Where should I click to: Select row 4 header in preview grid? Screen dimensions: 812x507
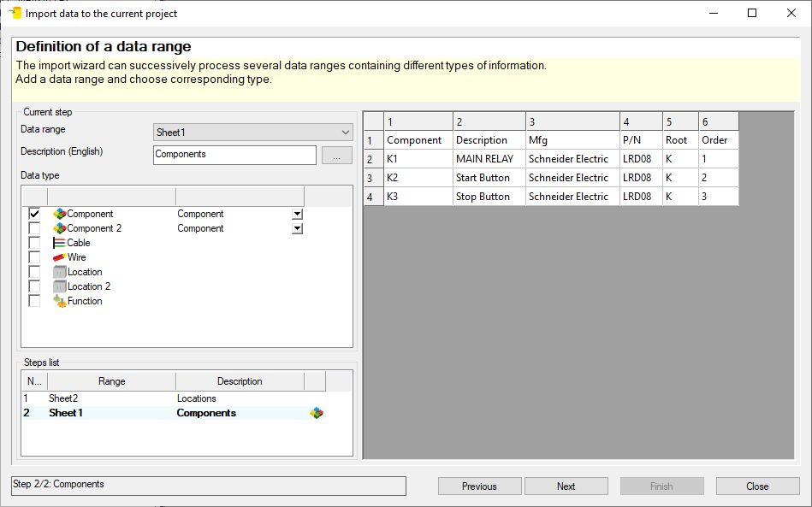374,197
